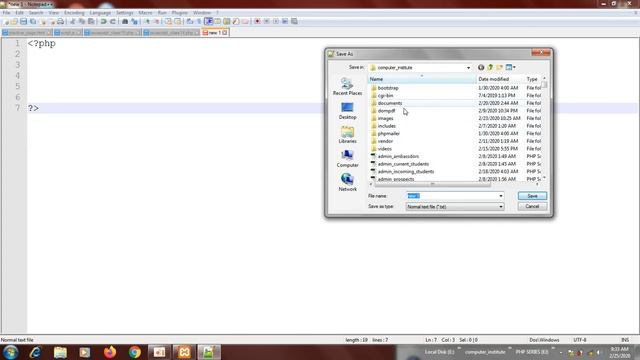Select Network in the Save As sidebar
This screenshot has height=360, width=640.
pos(347,182)
